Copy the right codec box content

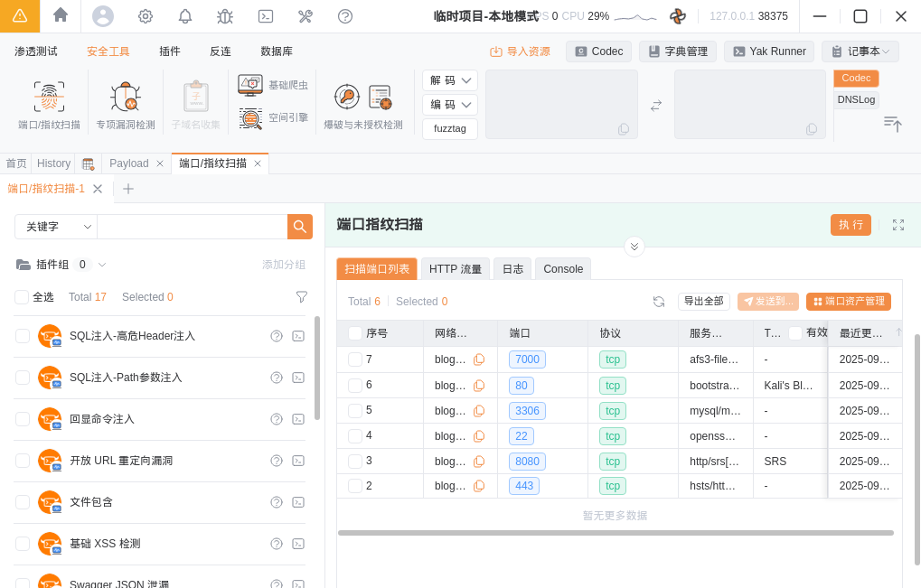click(x=812, y=128)
